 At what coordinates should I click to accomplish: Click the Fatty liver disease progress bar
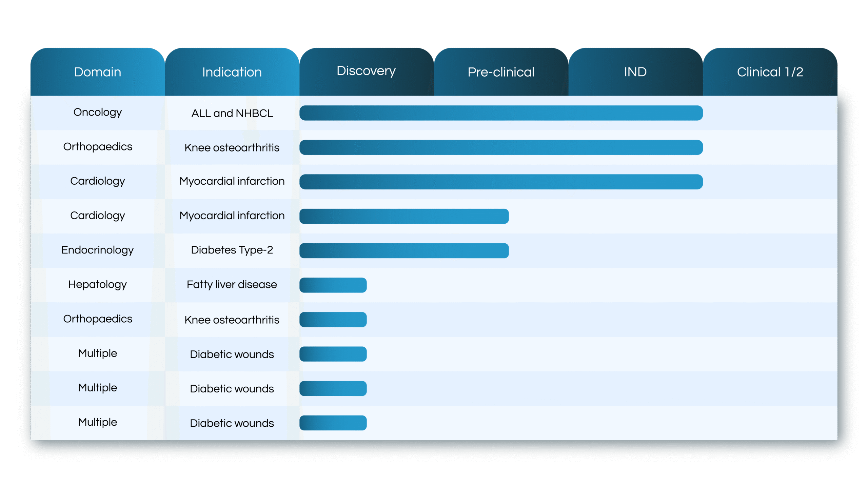(333, 285)
